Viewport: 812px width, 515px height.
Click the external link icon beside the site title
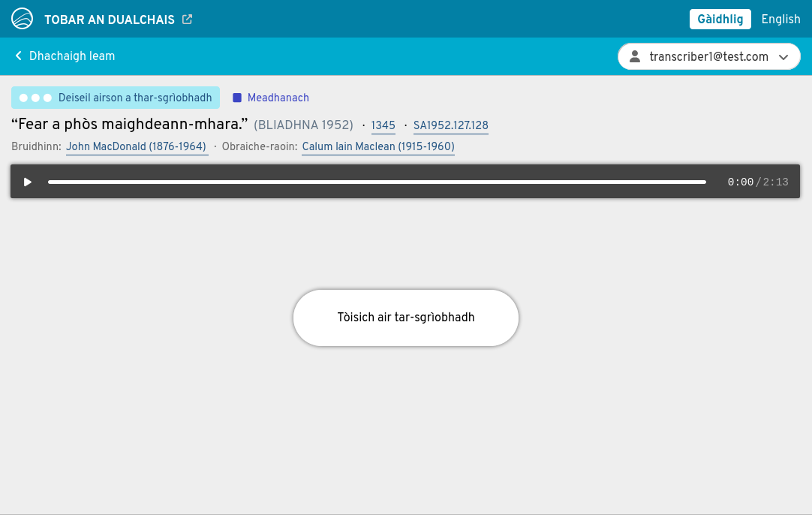tap(188, 20)
